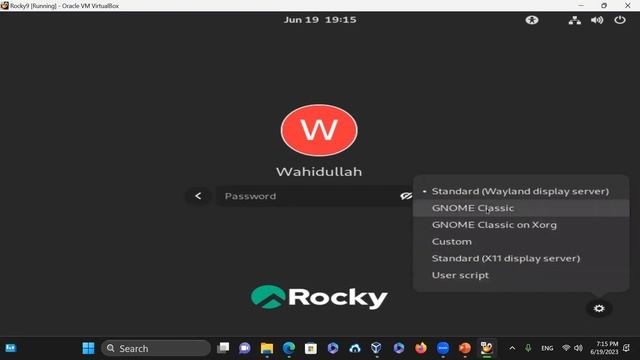Expand hidden system tray icons chevron
This screenshot has width=640, height=360.
[512, 348]
